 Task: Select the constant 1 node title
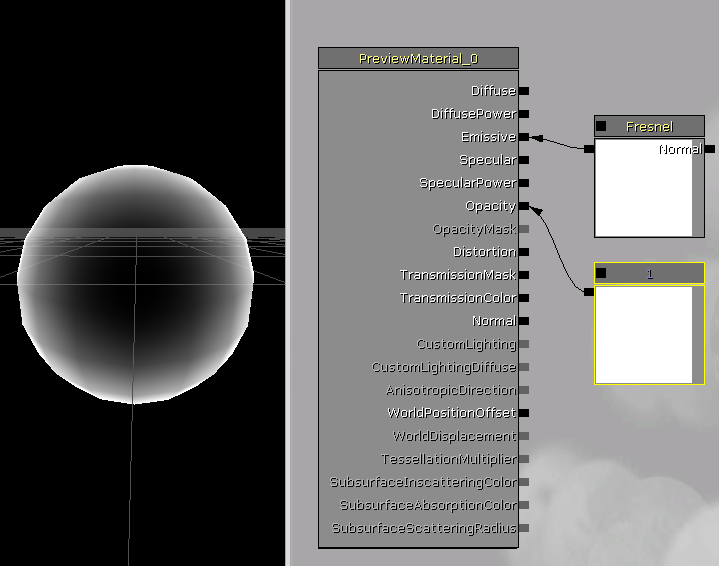pyautogui.click(x=649, y=274)
